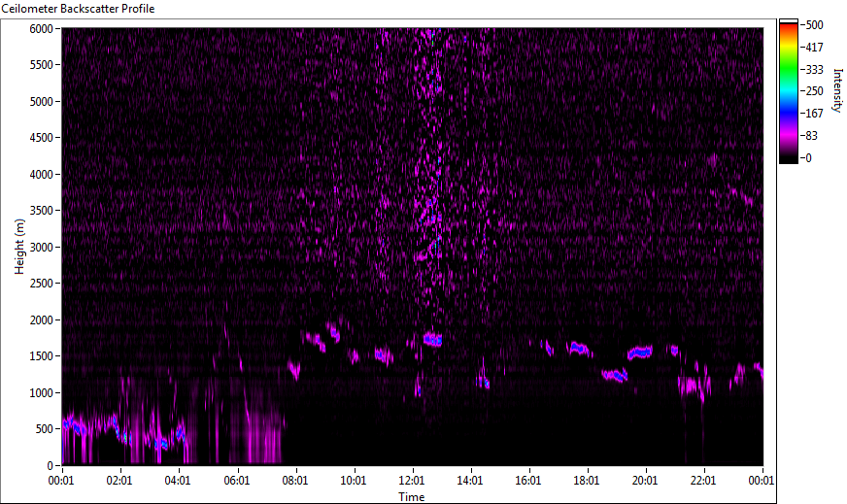Click the blue cloud echo near 12:30 at 1700 m
Image resolution: width=847 pixels, height=504 pixels.
(432, 339)
